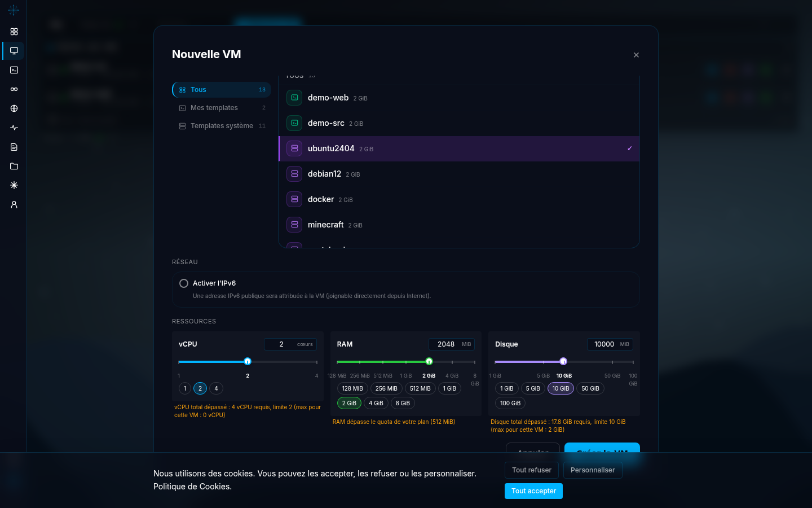812x508 pixels.
Task: Choose the 50 GiB disk preset
Action: point(590,388)
